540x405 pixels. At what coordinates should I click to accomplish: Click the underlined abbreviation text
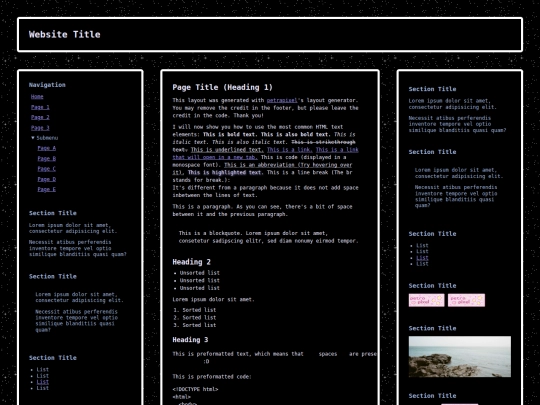point(288,165)
